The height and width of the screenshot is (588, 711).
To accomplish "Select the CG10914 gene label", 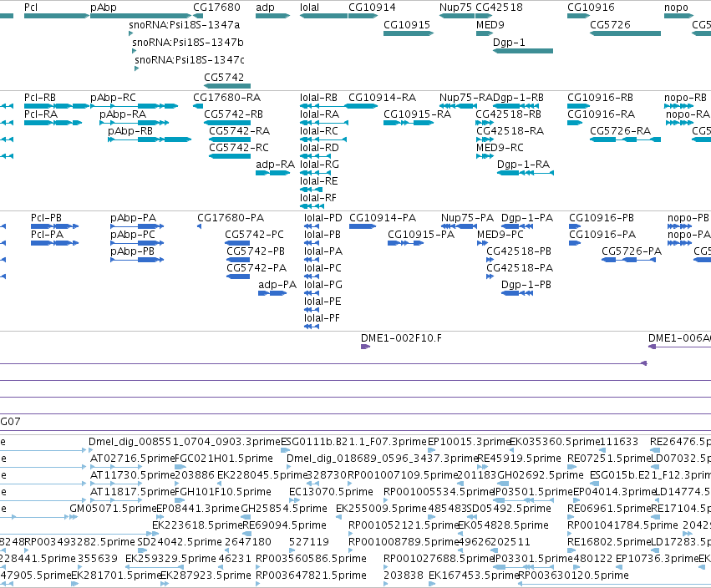I will [x=372, y=8].
